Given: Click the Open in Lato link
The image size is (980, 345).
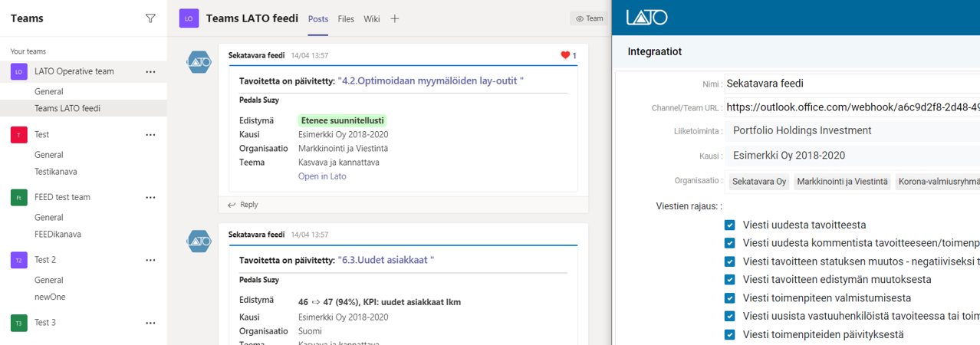Looking at the screenshot, I should [x=322, y=176].
